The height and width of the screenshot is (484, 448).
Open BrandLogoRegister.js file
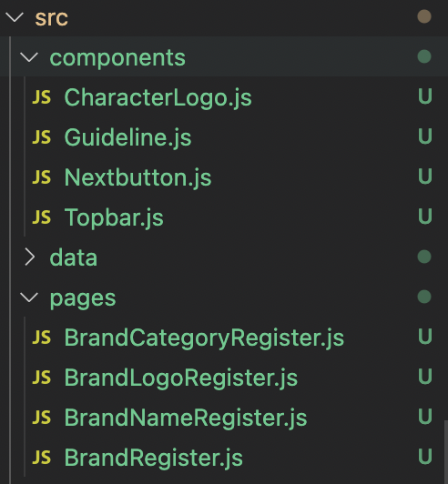[181, 378]
